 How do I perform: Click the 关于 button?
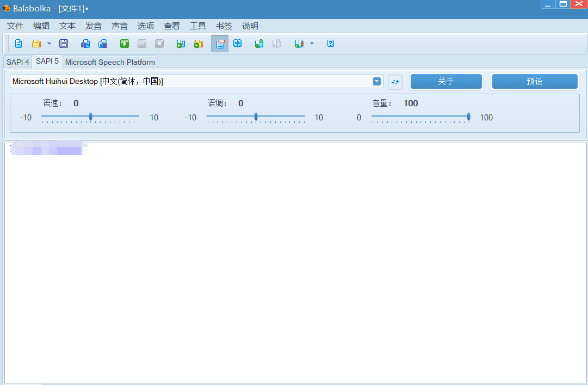[x=446, y=82]
